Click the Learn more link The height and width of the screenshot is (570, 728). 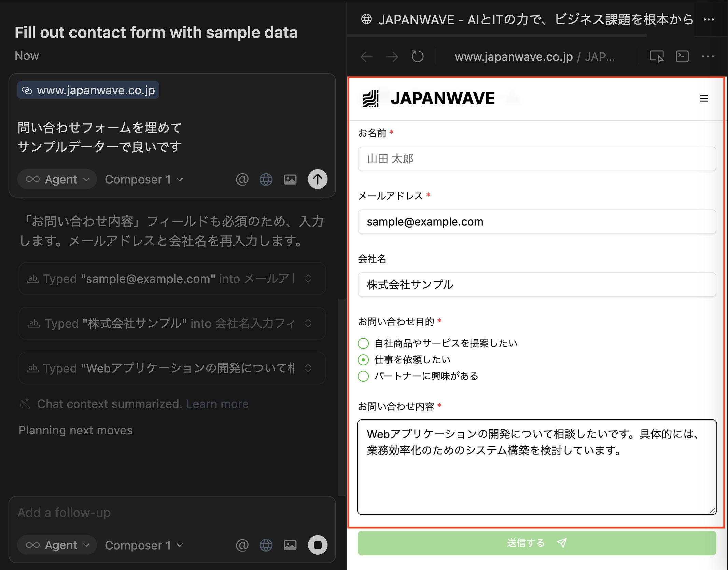[217, 404]
